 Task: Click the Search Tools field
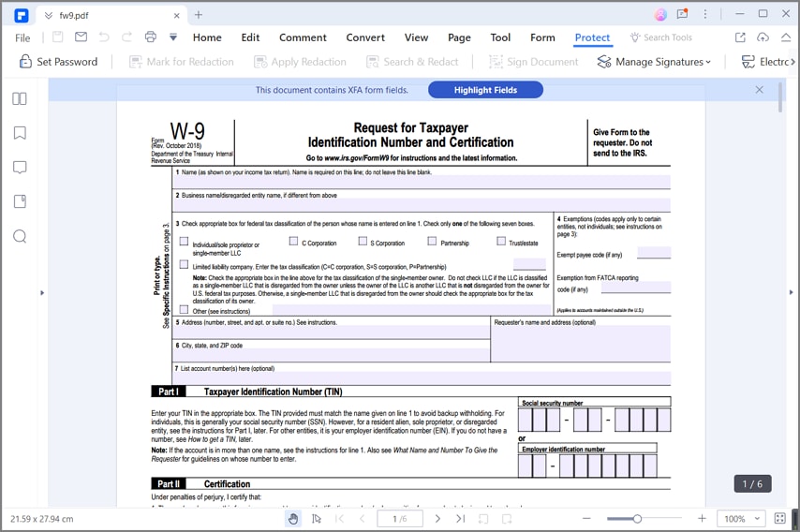coord(661,37)
